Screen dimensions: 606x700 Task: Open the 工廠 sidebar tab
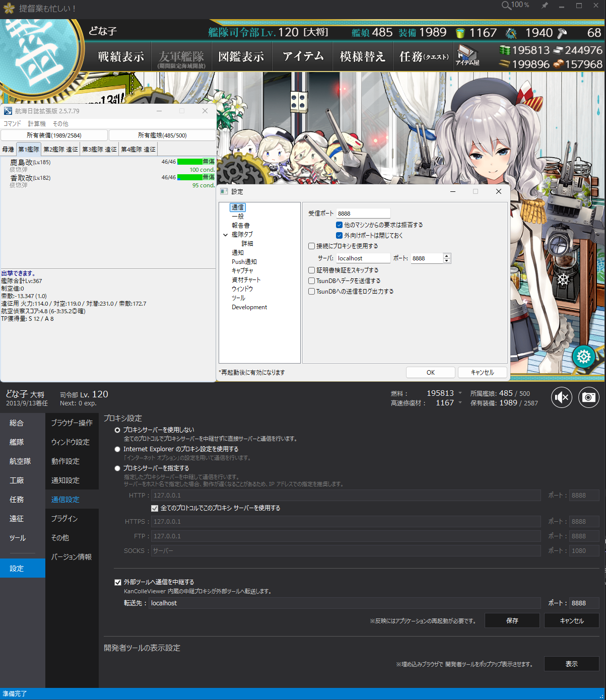[x=23, y=480]
